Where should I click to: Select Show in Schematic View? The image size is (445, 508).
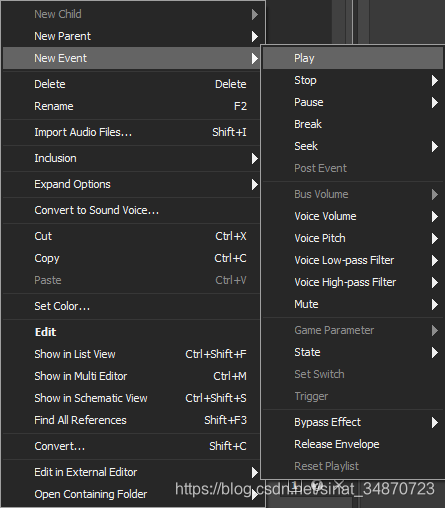point(131,398)
